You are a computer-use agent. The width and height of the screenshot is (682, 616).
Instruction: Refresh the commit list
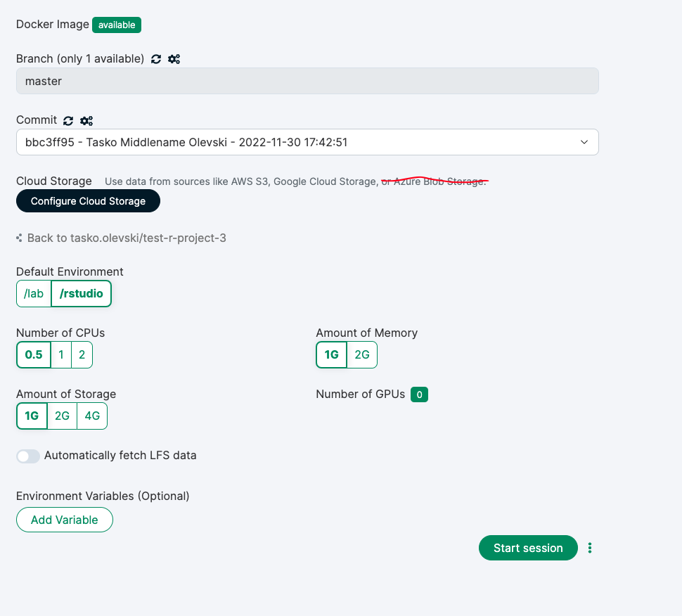[67, 120]
